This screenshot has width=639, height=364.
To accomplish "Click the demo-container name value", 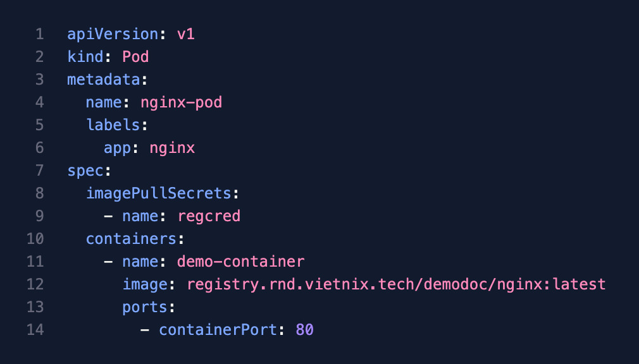I will click(240, 262).
